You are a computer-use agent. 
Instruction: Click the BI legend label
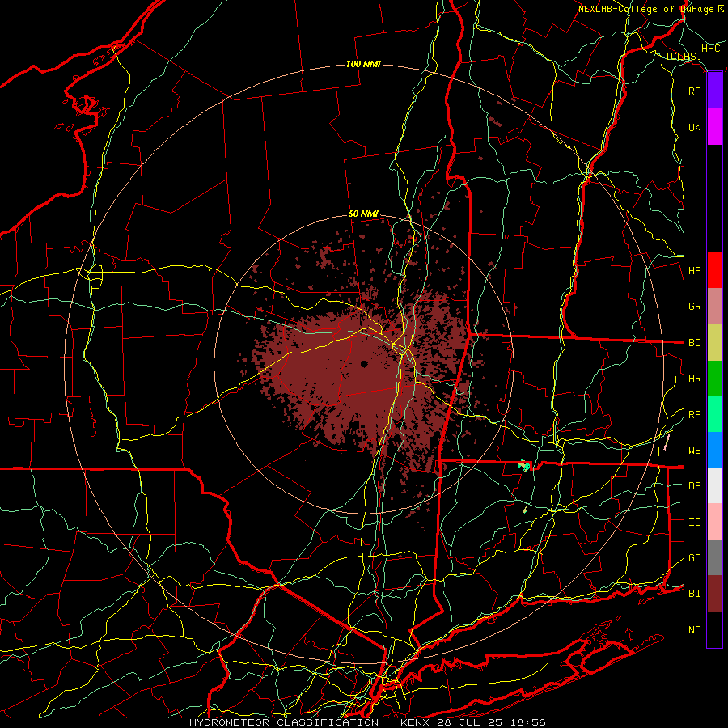(x=694, y=594)
